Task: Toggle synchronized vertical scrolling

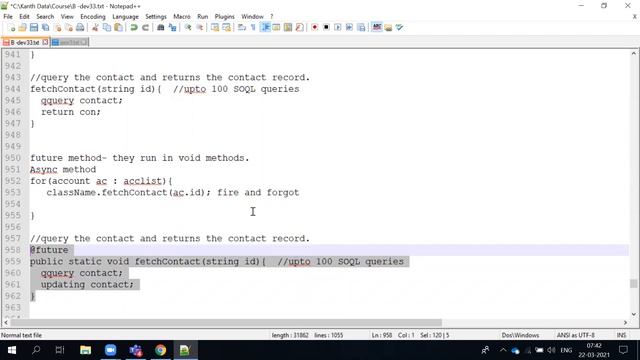Action: click(215, 27)
